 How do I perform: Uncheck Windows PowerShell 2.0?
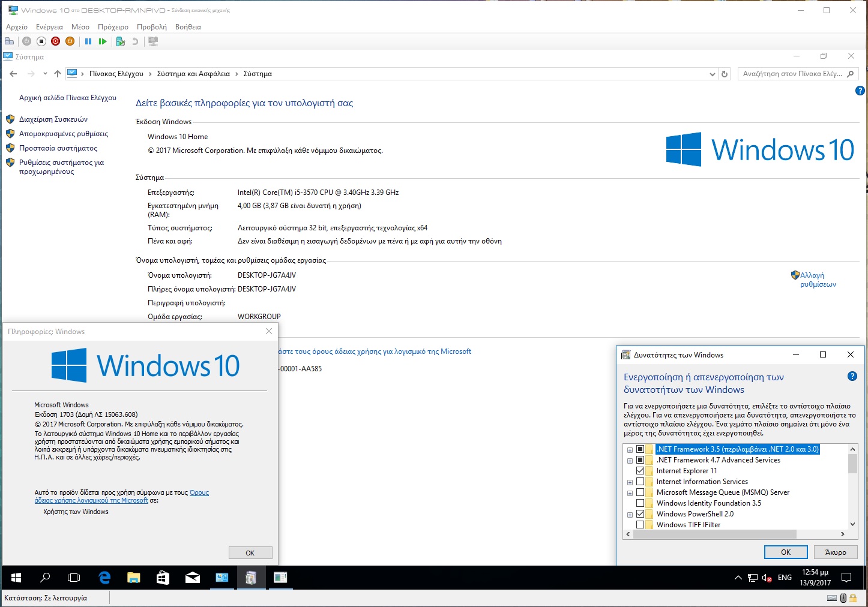point(640,514)
